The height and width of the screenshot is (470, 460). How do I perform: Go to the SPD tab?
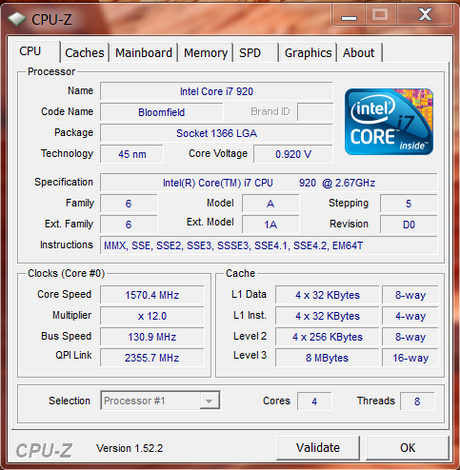pyautogui.click(x=257, y=53)
